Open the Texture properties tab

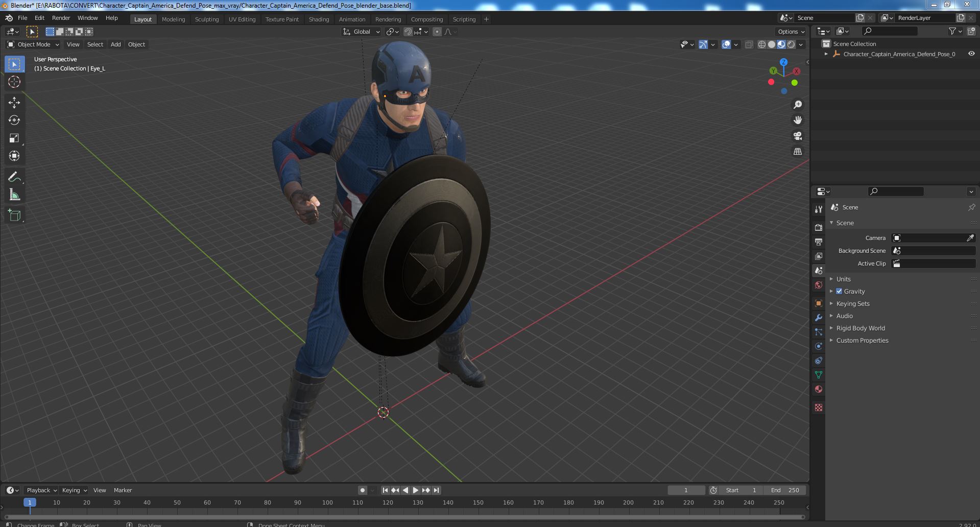pos(819,408)
